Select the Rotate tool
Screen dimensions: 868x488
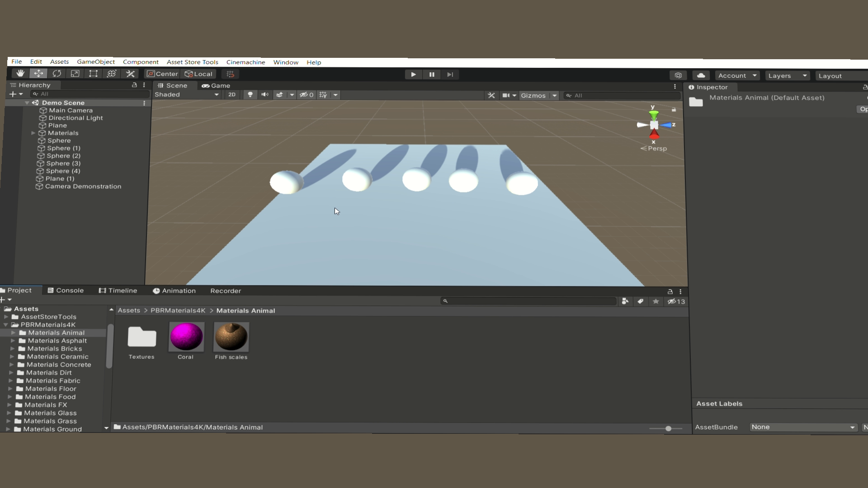pyautogui.click(x=57, y=74)
